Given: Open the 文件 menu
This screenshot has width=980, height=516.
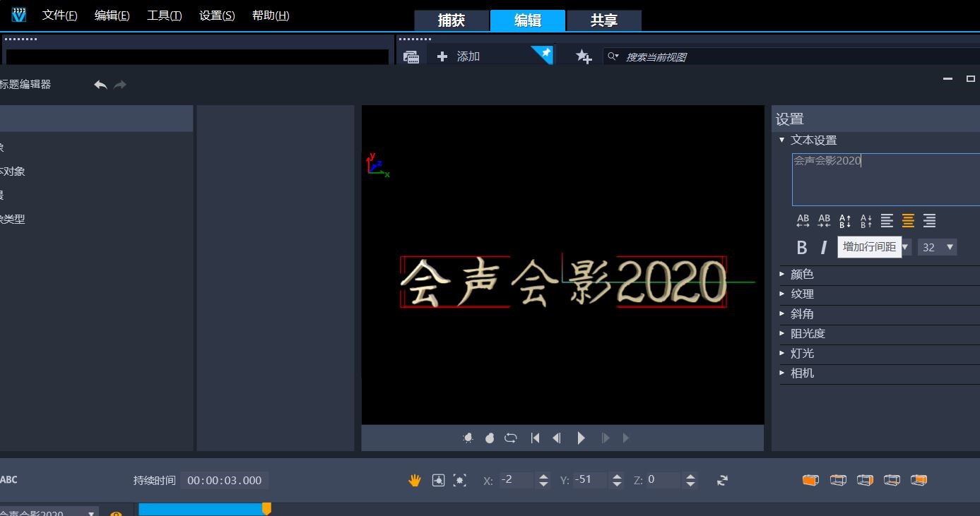Looking at the screenshot, I should pos(59,16).
